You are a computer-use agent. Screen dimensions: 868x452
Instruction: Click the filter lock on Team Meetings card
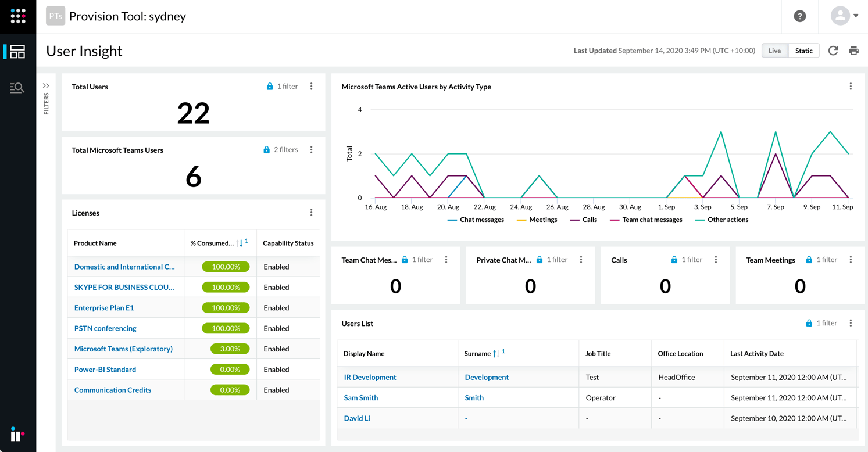(x=809, y=260)
